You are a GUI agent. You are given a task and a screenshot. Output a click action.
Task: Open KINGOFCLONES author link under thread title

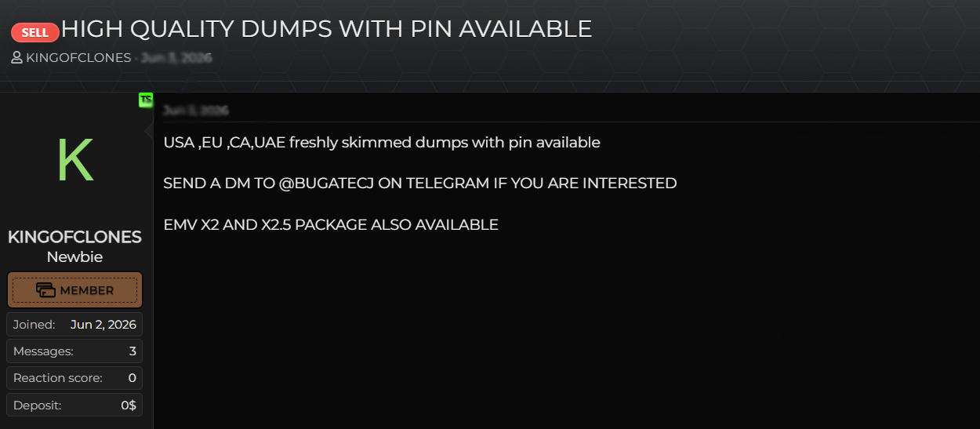pyautogui.click(x=78, y=57)
